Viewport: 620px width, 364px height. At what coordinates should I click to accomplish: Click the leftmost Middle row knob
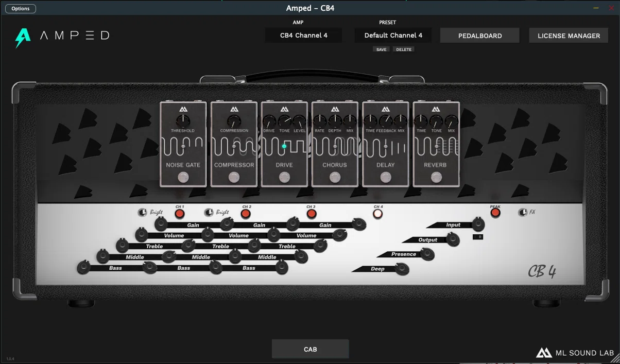point(103,256)
